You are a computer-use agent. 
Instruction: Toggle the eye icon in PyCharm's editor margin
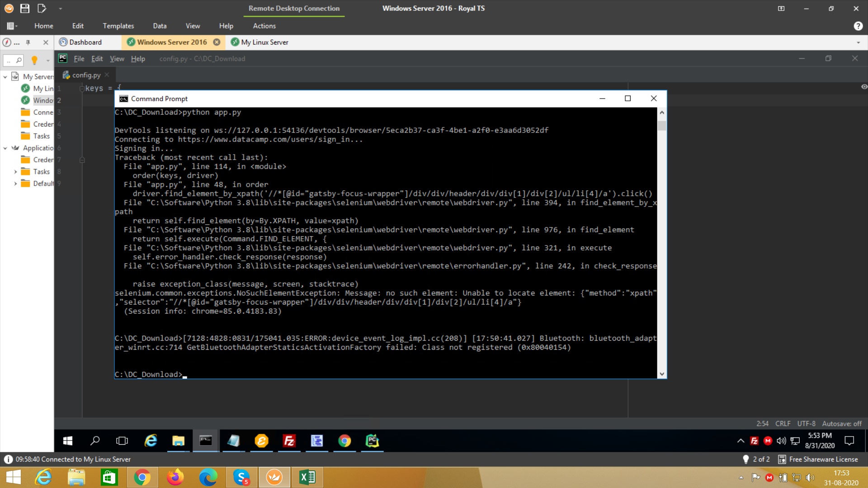click(864, 86)
